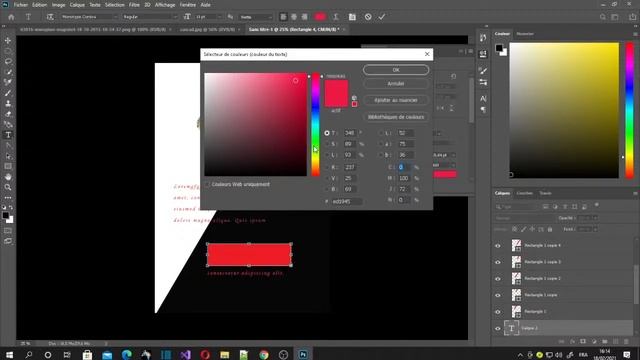The width and height of the screenshot is (640, 360).
Task: Switch to the Nuancier panel tab
Action: click(x=525, y=34)
